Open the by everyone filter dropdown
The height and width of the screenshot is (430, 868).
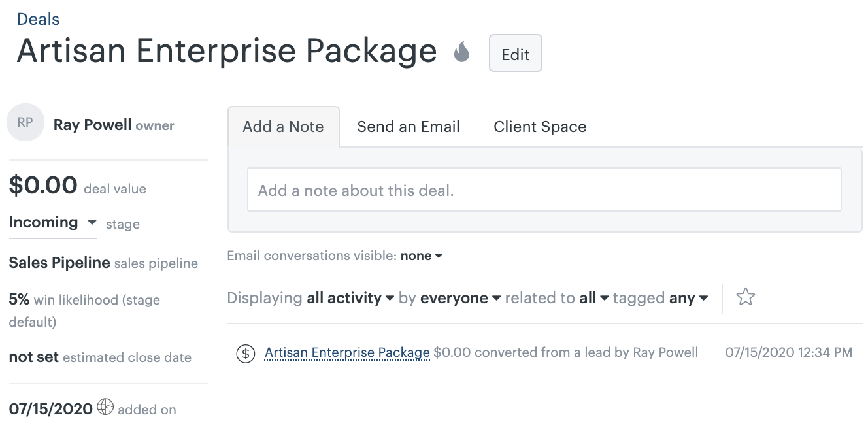click(x=460, y=298)
